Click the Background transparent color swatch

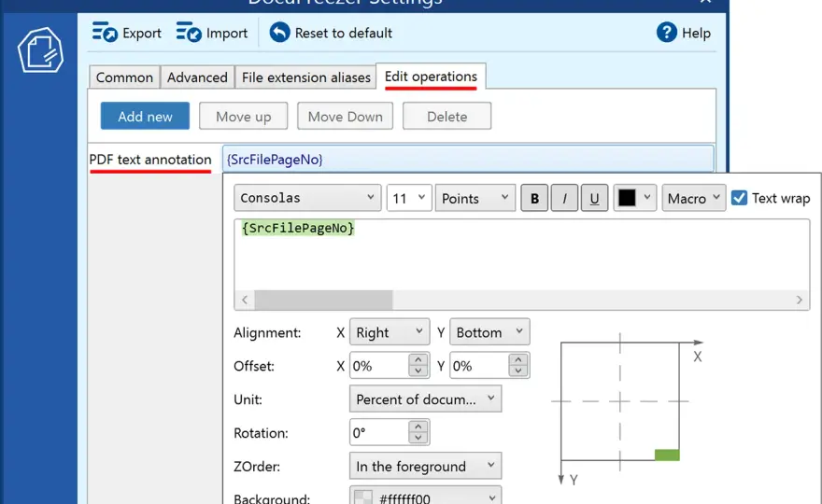click(363, 497)
